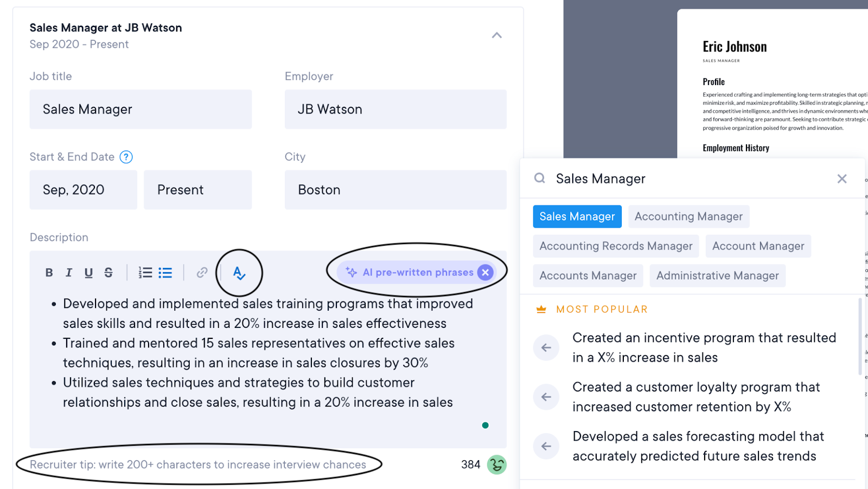Screen dimensions: 868x489
Task: Select the Accounting Manager tag
Action: (x=688, y=217)
